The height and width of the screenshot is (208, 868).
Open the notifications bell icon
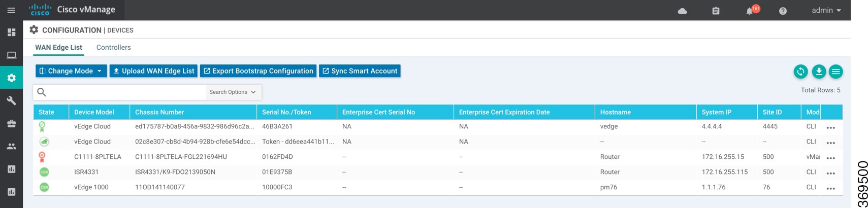(749, 11)
